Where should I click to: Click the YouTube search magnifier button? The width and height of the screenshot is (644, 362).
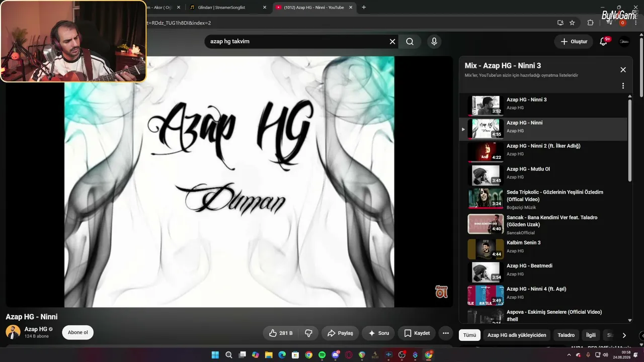coord(410,42)
